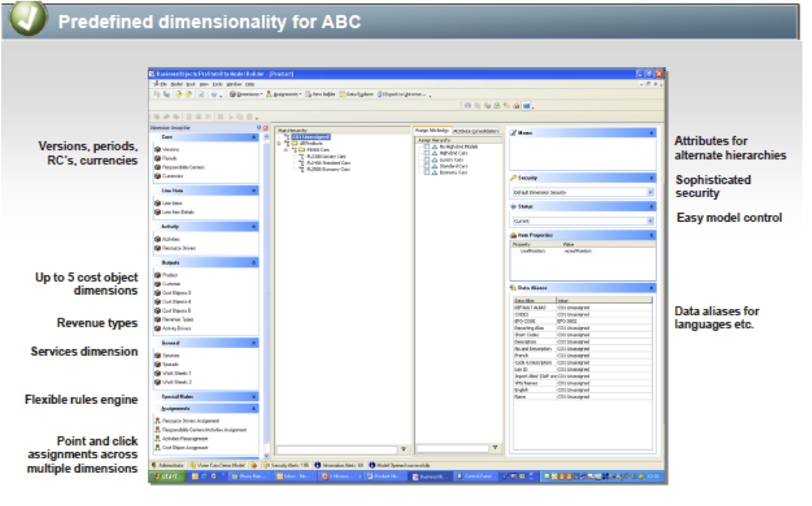Collapse the Memo panel

point(651,133)
